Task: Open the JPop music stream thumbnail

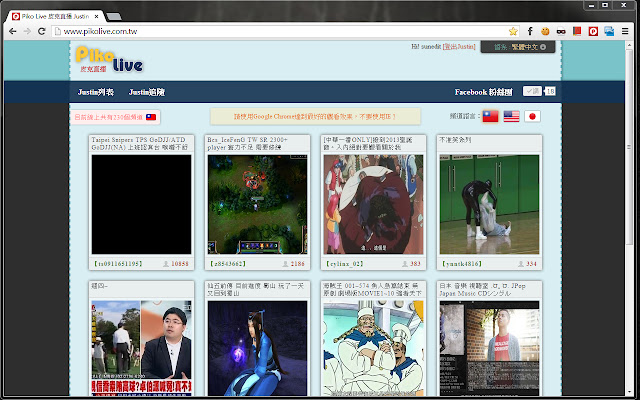Action: tap(489, 348)
